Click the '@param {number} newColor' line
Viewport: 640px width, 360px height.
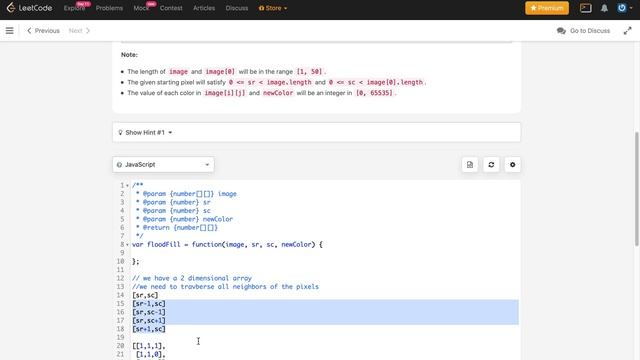pos(184,219)
